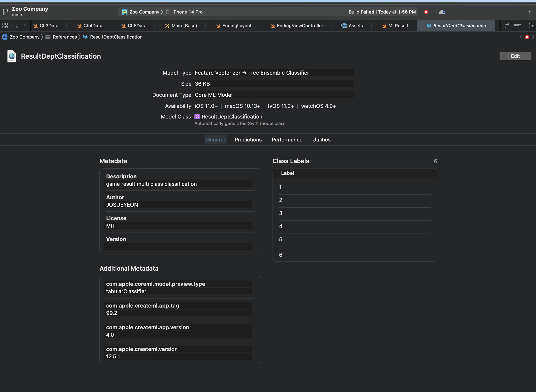Screen dimensions: 536x392
Task: Open the cloud status icon
Action: coord(442,12)
